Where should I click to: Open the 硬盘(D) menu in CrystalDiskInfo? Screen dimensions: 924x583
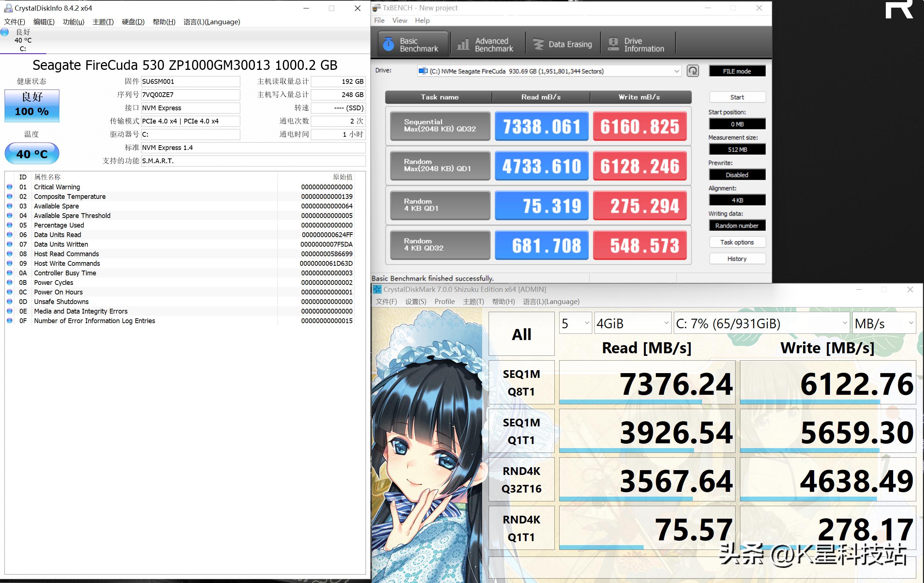[133, 22]
